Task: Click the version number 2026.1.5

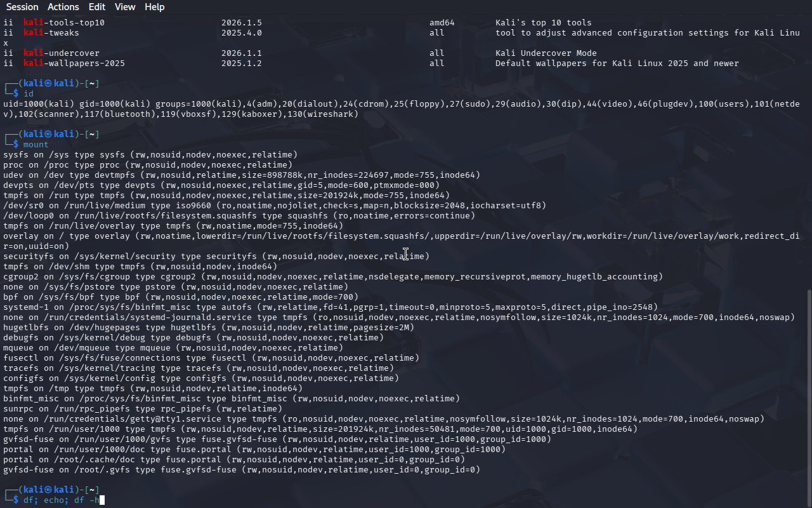Action: [x=242, y=23]
